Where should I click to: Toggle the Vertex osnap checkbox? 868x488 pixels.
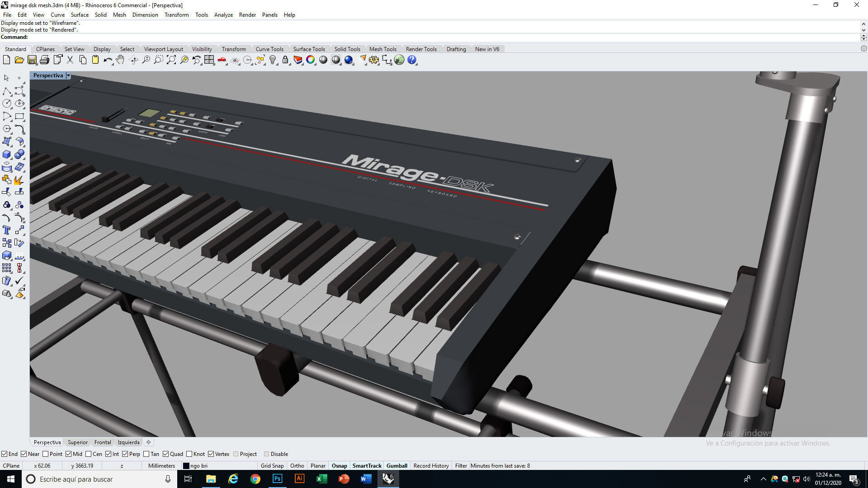point(211,454)
